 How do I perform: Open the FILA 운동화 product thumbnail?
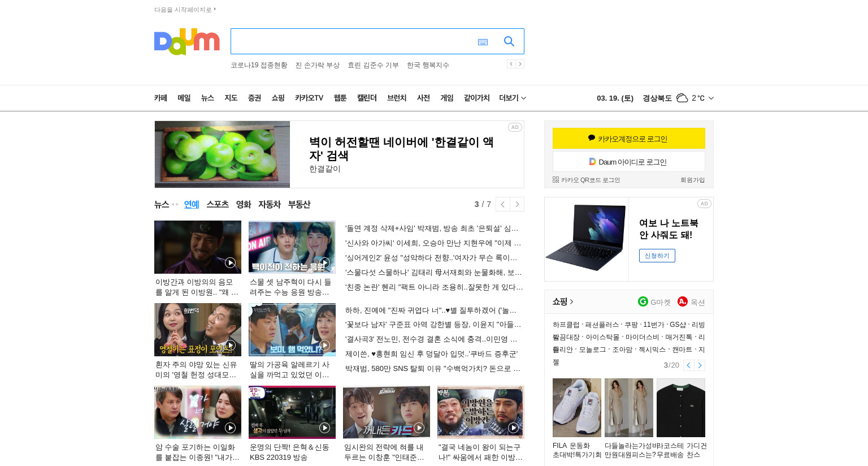[577, 408]
